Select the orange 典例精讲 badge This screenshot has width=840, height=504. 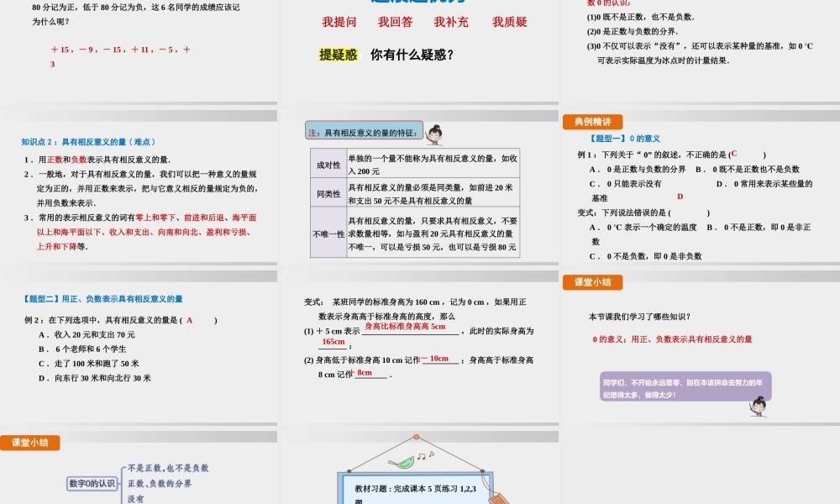592,122
